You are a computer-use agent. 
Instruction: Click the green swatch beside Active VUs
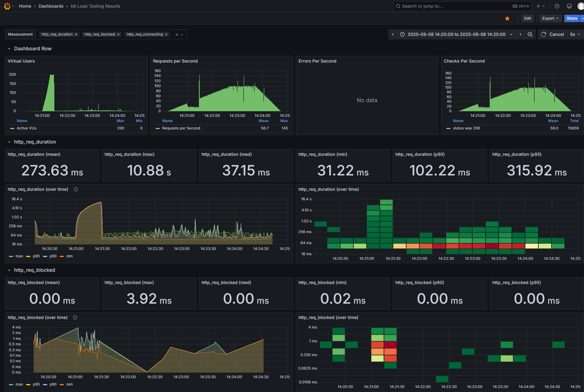pyautogui.click(x=12, y=129)
